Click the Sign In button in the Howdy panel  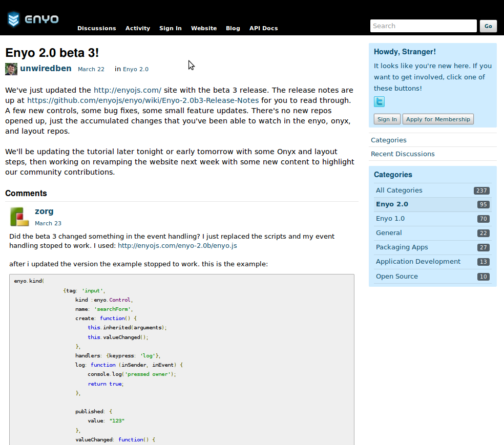[387, 119]
